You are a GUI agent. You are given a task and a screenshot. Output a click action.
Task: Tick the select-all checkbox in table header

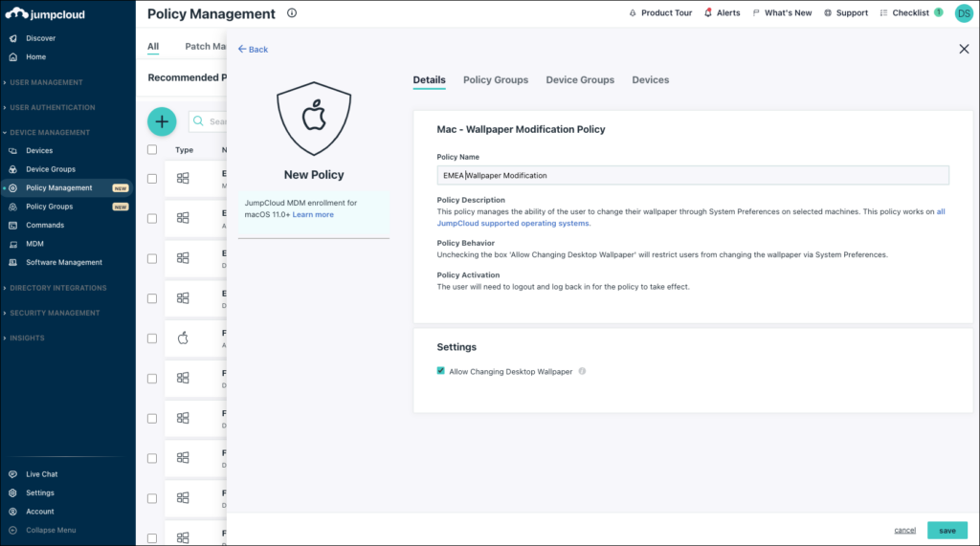click(152, 150)
